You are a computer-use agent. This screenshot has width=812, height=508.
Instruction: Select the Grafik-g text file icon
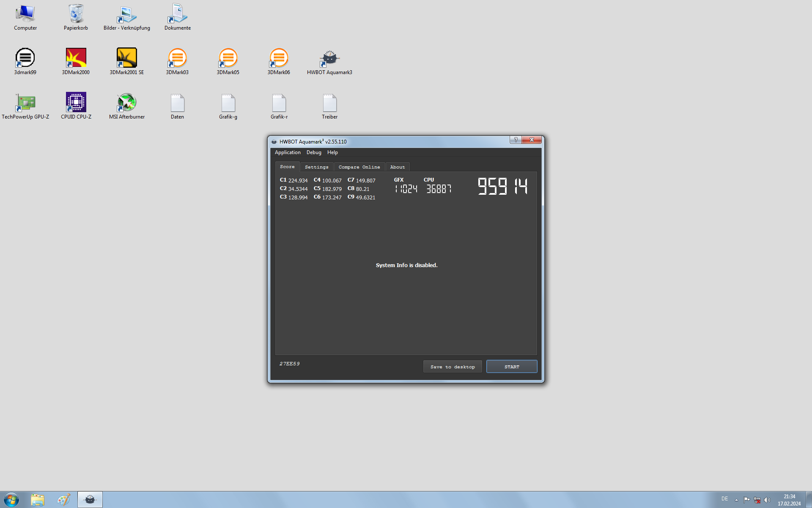pos(228,106)
